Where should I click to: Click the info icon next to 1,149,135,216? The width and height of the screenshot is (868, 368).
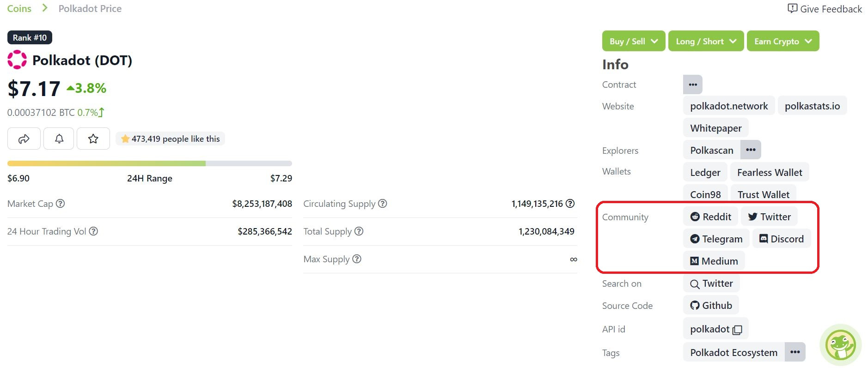[570, 204]
